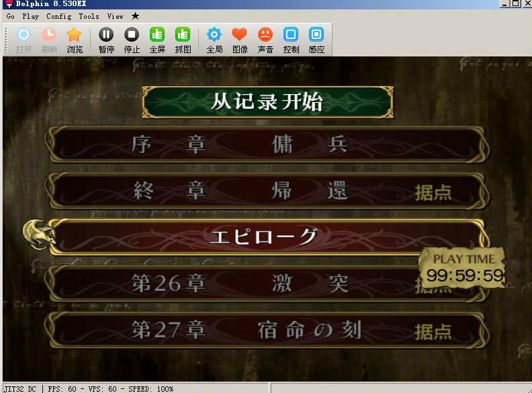
Task: Take a screenshot with the 抓图 icon
Action: pos(183,39)
